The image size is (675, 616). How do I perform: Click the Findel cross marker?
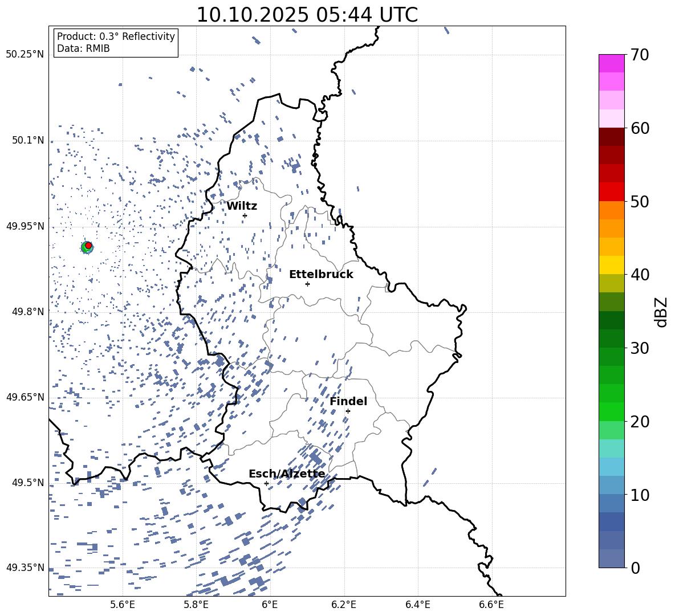click(348, 411)
